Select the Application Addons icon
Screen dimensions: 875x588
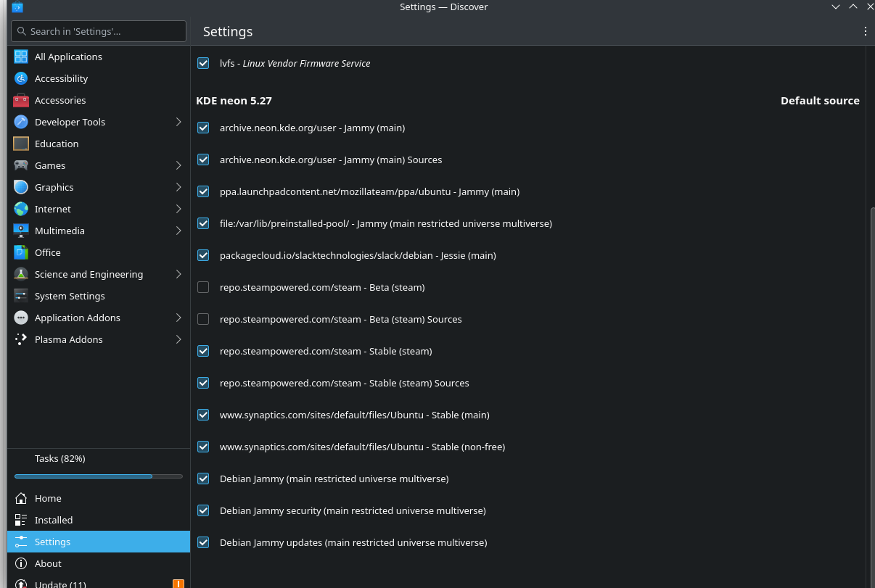click(21, 318)
